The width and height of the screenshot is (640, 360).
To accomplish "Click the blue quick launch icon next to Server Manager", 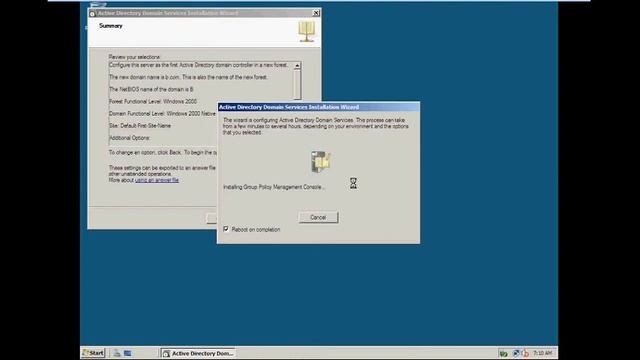I will pos(127,353).
